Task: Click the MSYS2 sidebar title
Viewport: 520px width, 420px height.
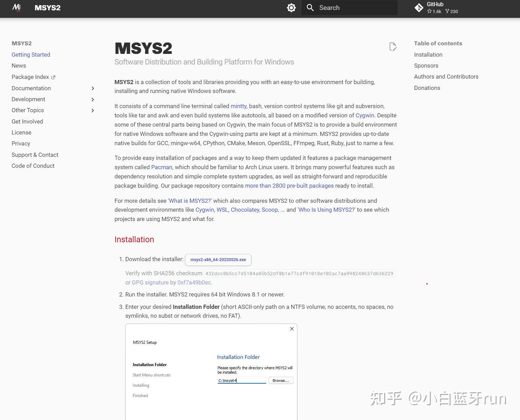Action: (x=22, y=43)
